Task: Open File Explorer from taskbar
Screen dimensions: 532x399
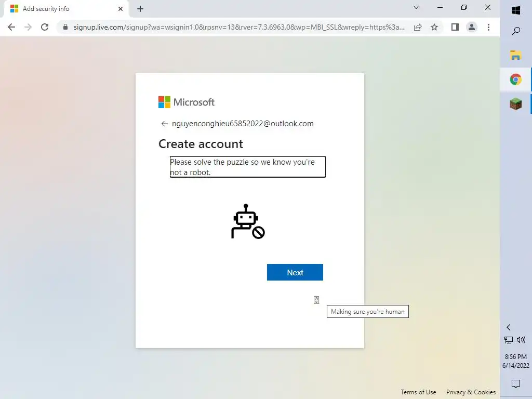Action: 516,55
